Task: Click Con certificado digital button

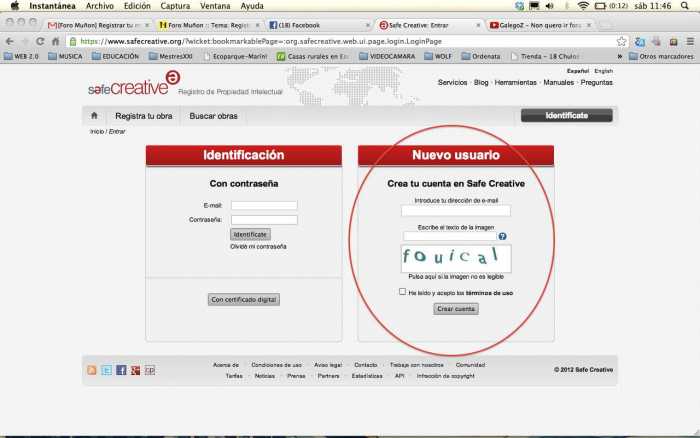Action: pyautogui.click(x=244, y=300)
